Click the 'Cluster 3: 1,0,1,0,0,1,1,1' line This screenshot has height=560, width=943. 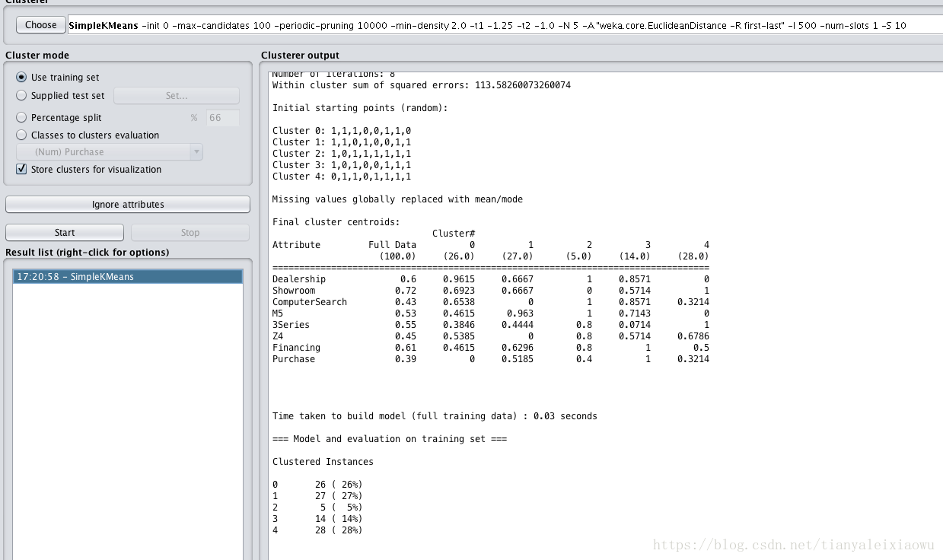(x=342, y=165)
